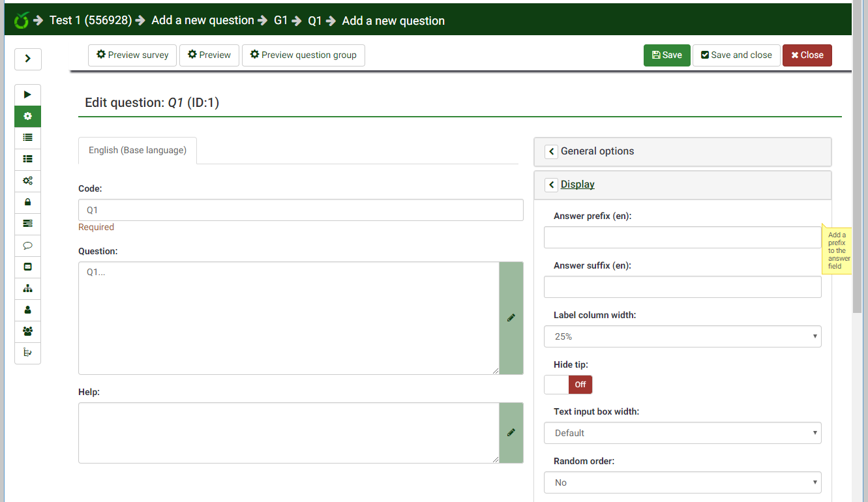
Task: Expand the sidebar with the chevron button
Action: (27, 59)
